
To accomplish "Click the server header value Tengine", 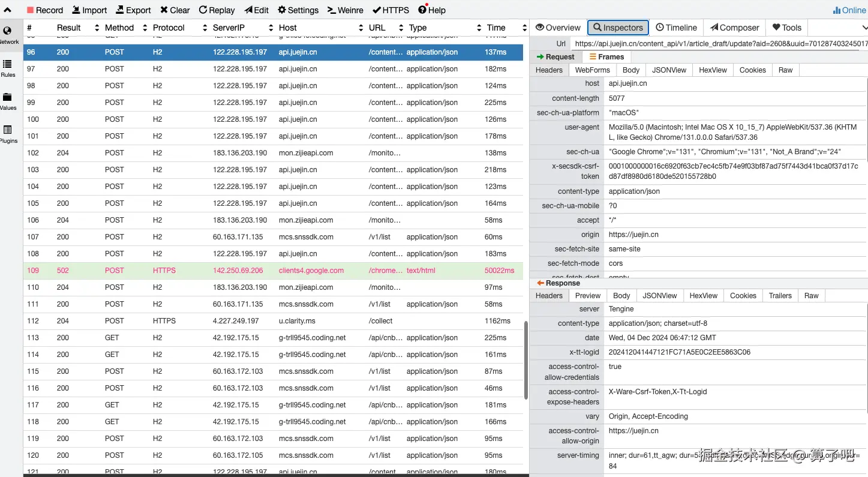I will (x=621, y=309).
